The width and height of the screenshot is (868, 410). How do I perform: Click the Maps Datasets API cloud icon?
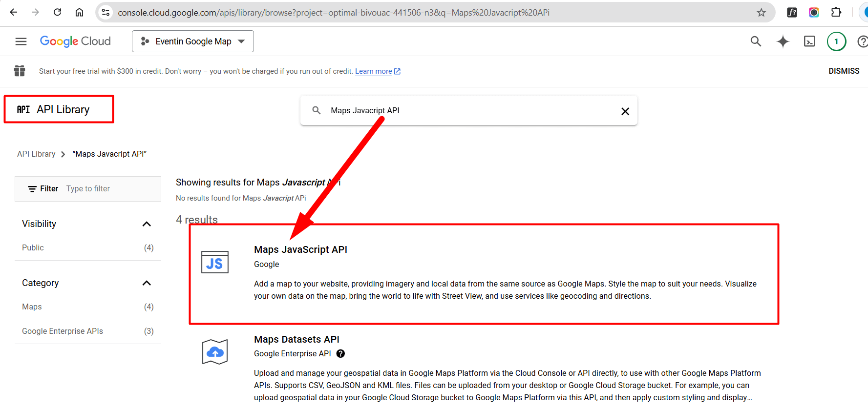point(215,351)
